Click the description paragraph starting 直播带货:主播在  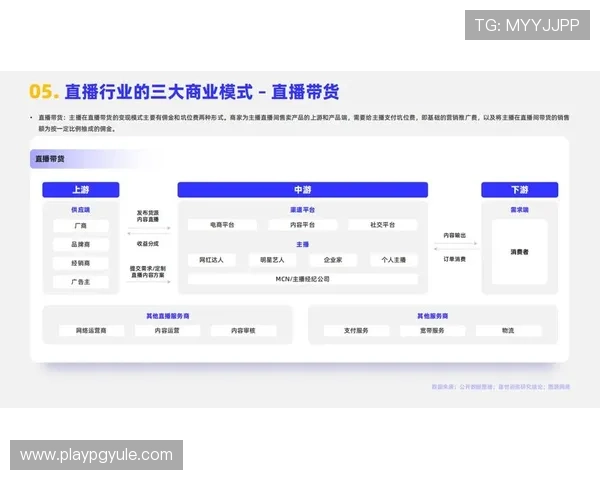point(304,123)
